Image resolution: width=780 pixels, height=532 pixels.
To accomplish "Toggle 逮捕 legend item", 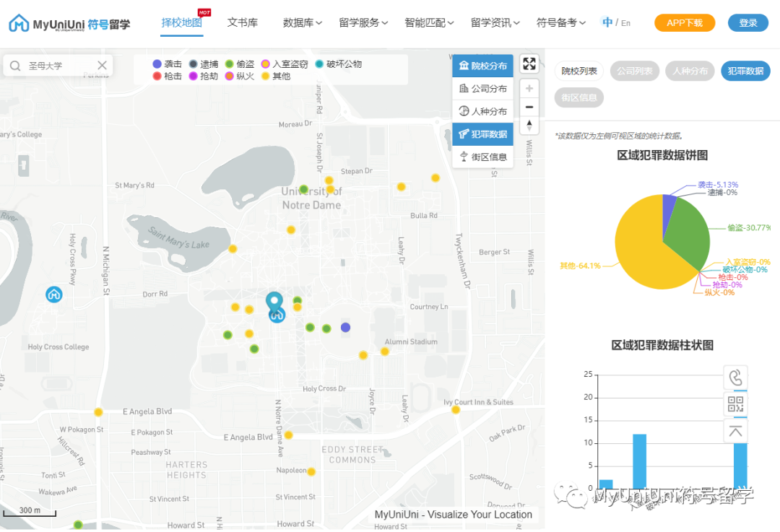I will point(204,64).
